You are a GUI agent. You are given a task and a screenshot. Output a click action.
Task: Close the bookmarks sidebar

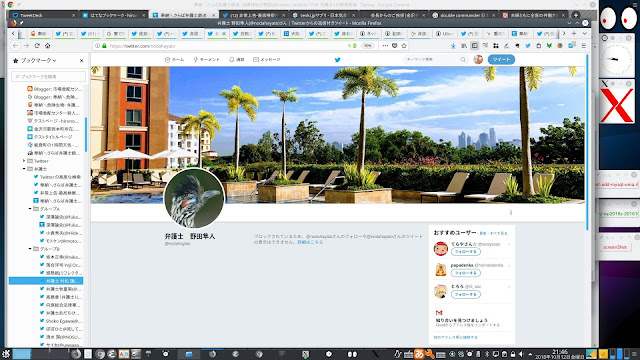coord(82,60)
